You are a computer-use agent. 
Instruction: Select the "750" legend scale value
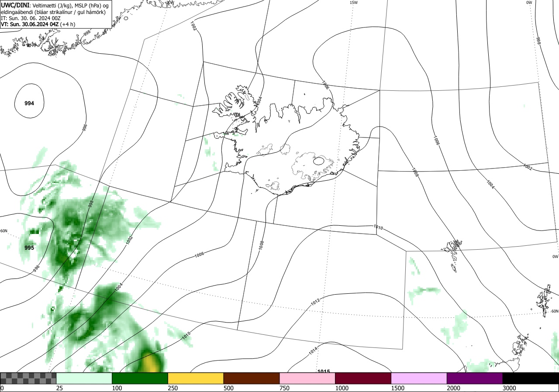pos(284,388)
